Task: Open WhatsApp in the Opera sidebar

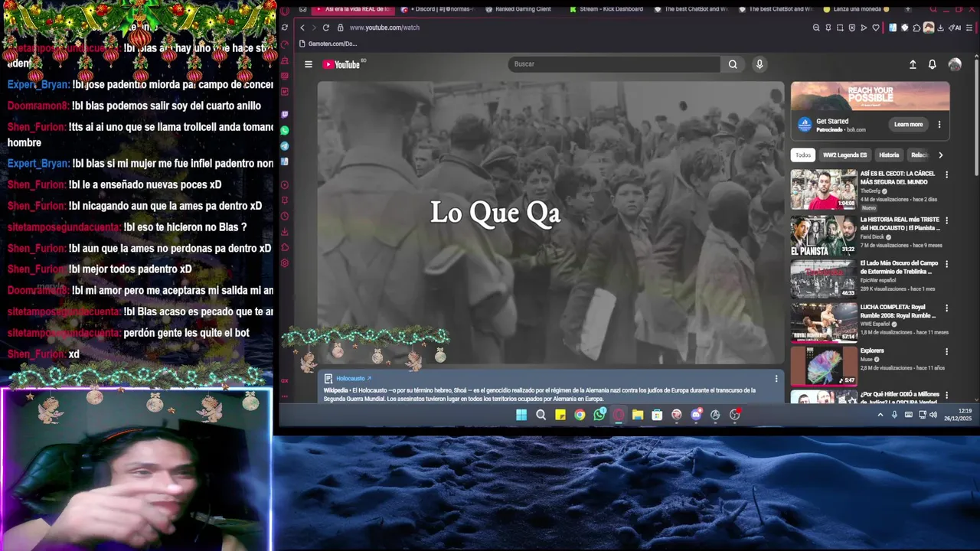Action: [x=285, y=131]
